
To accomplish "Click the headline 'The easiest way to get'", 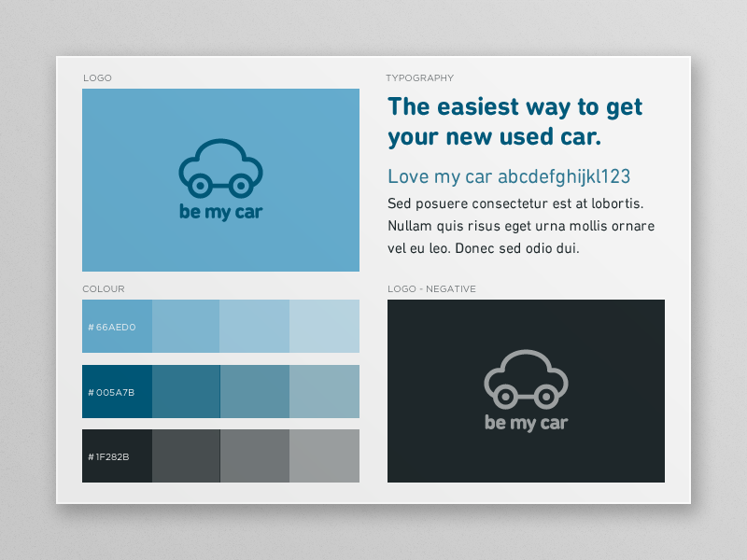I will click(x=515, y=107).
